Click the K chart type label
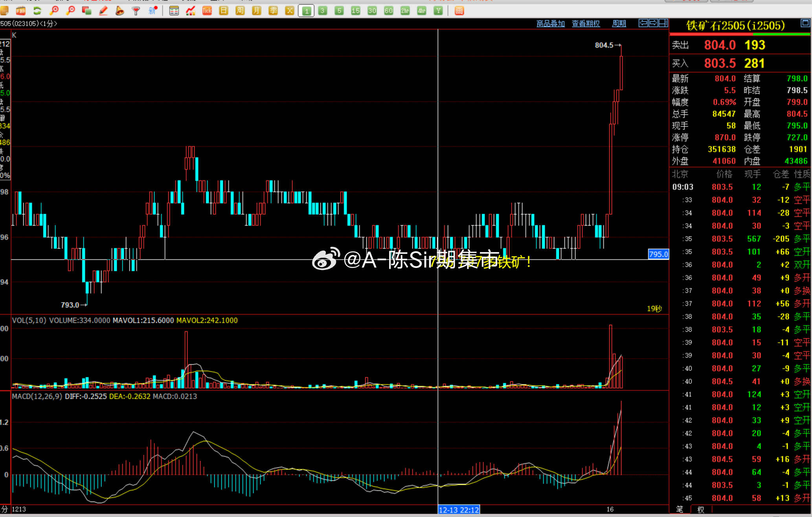This screenshot has height=517, width=812. [14, 35]
